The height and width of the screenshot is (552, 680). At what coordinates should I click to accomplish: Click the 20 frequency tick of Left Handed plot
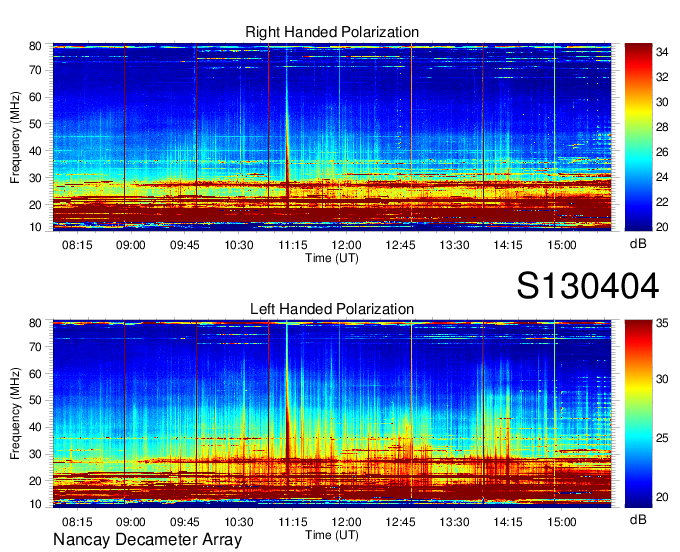coord(35,481)
